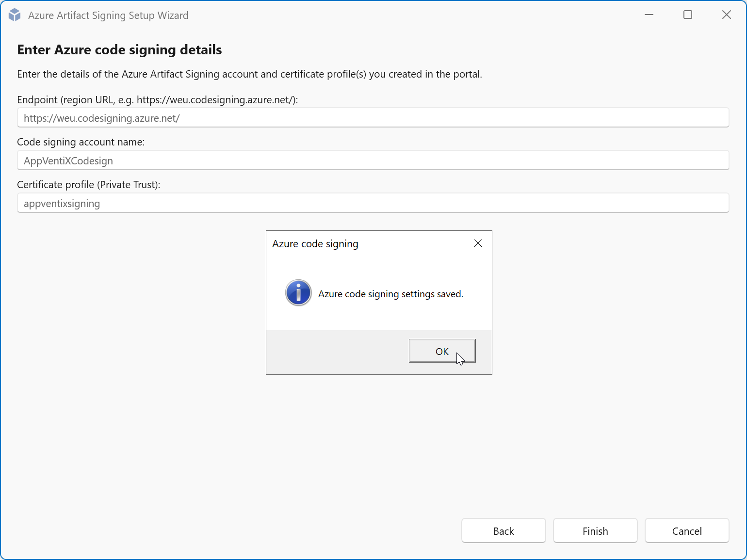The height and width of the screenshot is (560, 747).
Task: Close the Azure code signing message box
Action: [478, 243]
